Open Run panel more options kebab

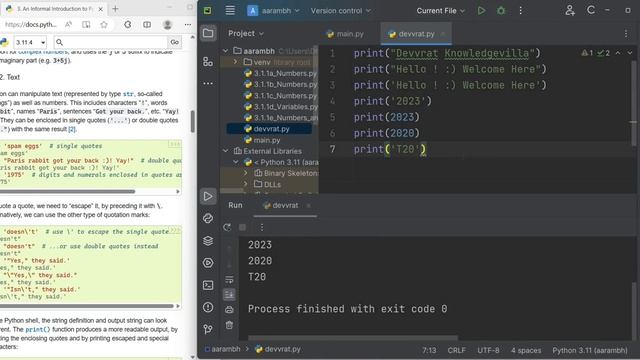click(262, 227)
